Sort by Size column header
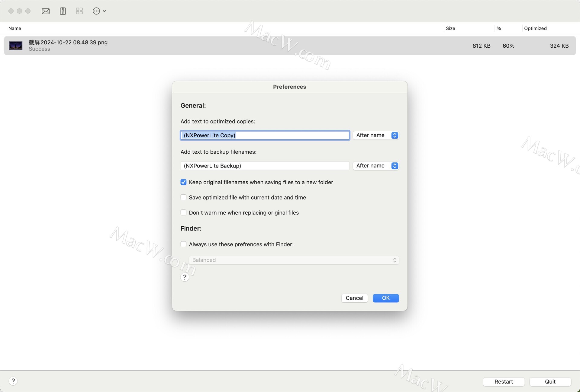The height and width of the screenshot is (392, 580). click(x=450, y=28)
